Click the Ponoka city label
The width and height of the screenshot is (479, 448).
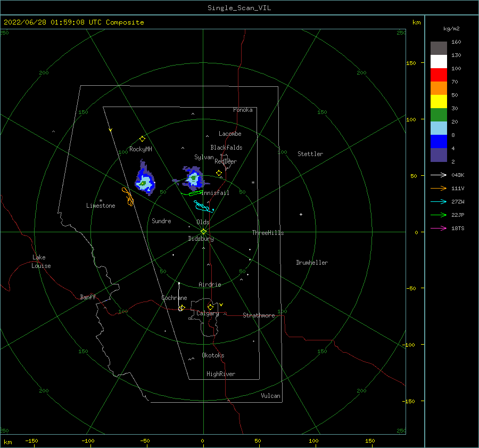[x=243, y=110]
